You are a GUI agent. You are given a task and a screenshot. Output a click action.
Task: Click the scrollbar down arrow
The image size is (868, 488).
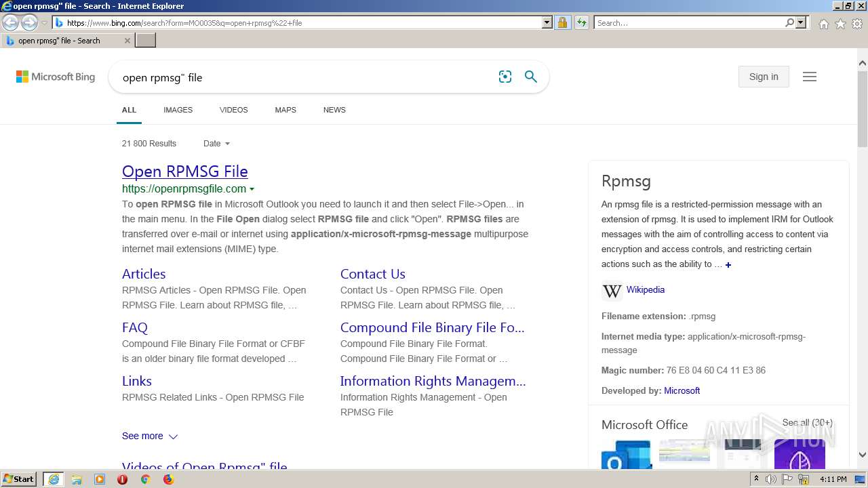[x=863, y=455]
